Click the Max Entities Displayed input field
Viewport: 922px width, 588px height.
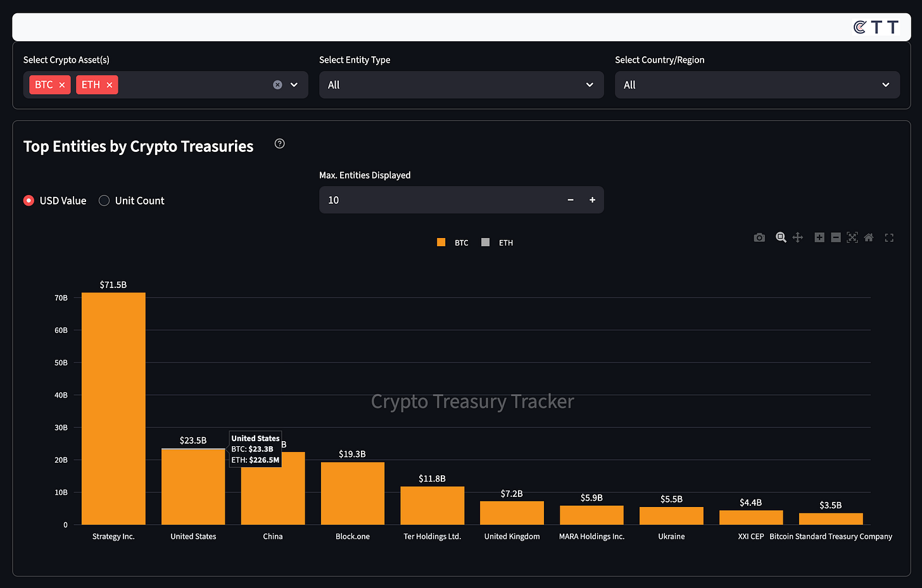[443, 199]
